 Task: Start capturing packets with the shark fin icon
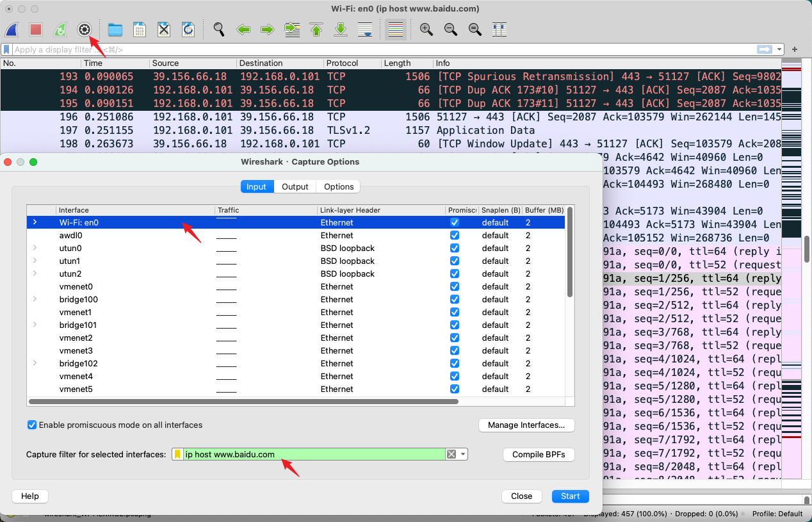point(12,29)
